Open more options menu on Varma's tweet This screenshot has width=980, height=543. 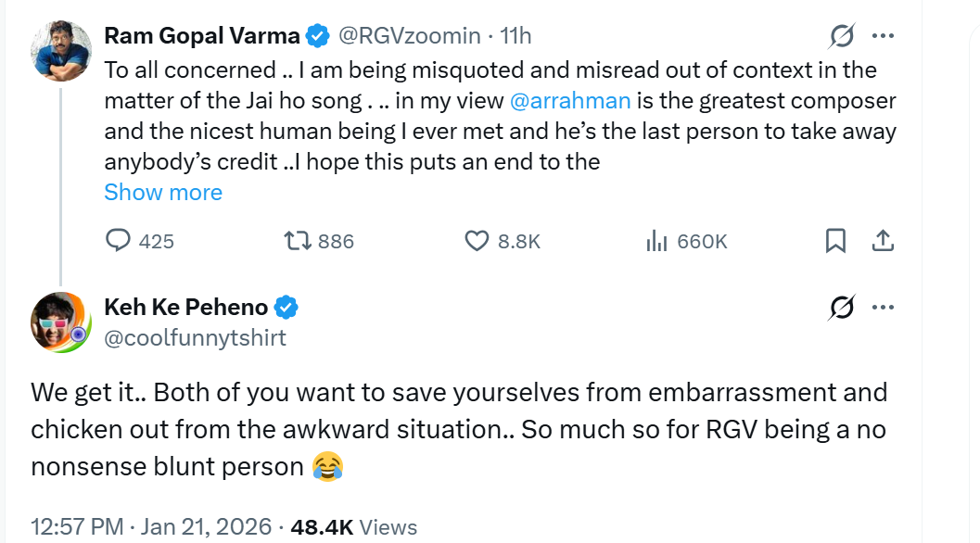(884, 36)
